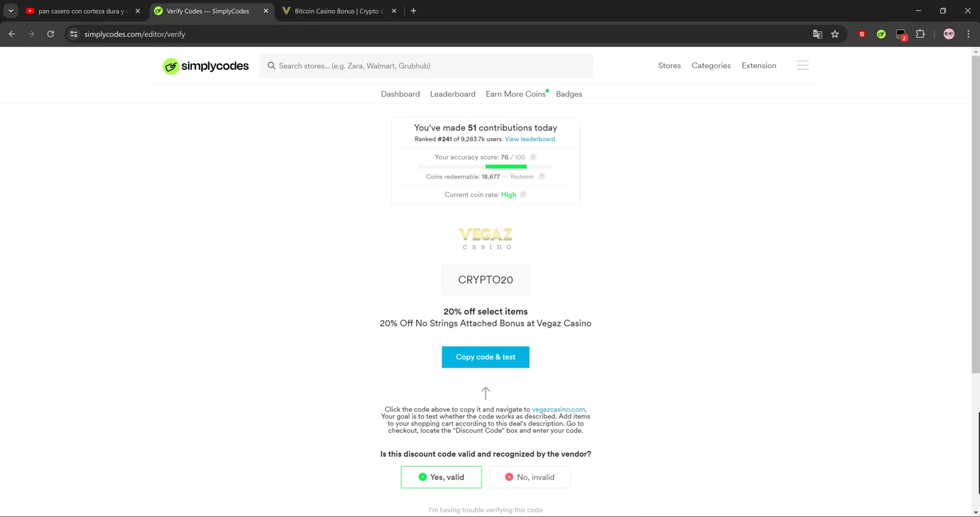Click the Copy code & test button
980x517 pixels.
(x=485, y=357)
